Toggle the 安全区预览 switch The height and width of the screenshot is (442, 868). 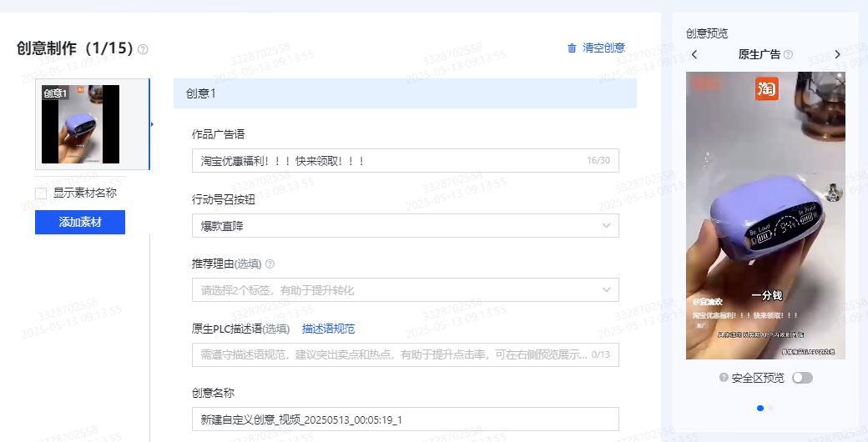(802, 377)
